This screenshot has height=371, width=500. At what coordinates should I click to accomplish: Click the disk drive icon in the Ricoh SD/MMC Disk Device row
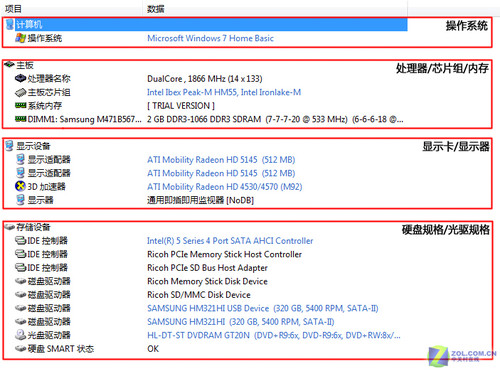(20, 295)
